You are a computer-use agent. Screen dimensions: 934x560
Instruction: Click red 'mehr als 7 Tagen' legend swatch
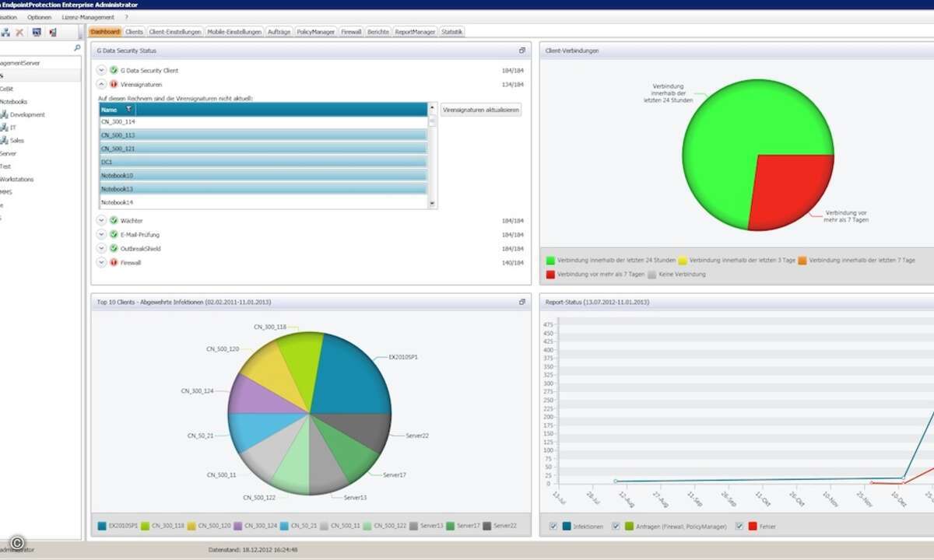(x=551, y=275)
